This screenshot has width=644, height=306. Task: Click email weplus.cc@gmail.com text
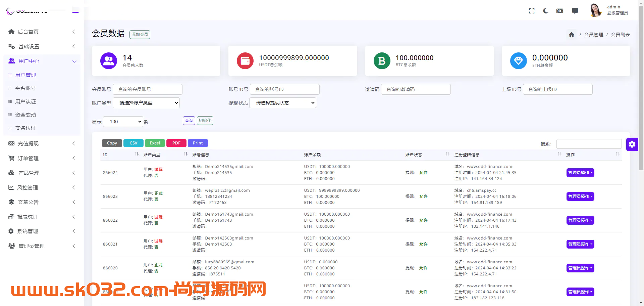click(x=227, y=190)
